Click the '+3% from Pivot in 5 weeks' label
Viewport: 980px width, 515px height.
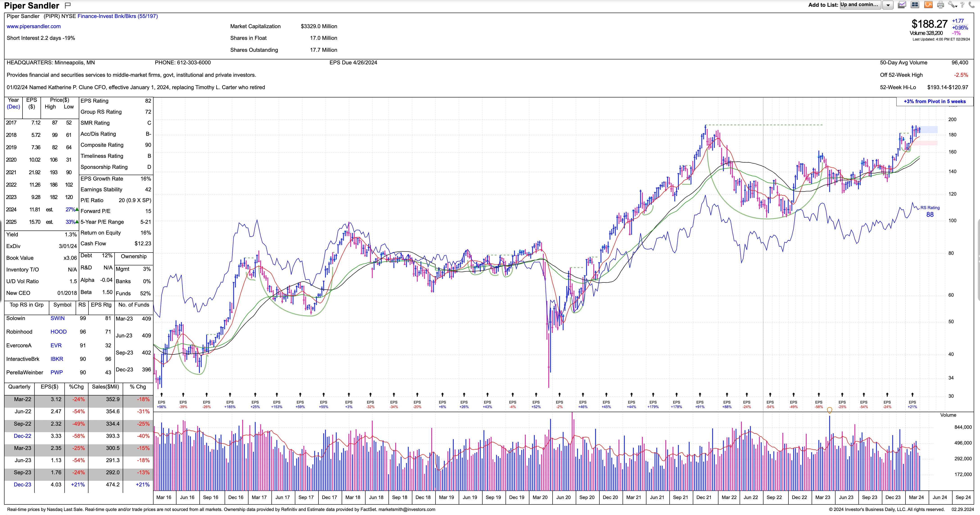click(935, 102)
